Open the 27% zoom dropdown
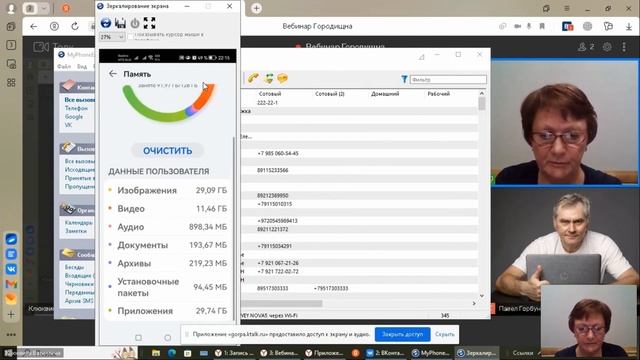 point(112,37)
